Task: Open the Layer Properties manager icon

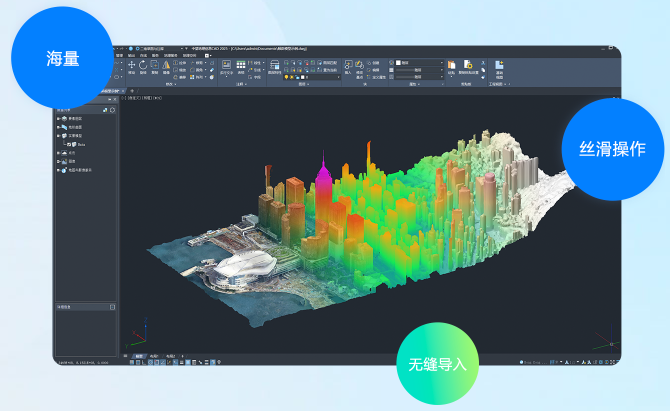Action: [275, 66]
